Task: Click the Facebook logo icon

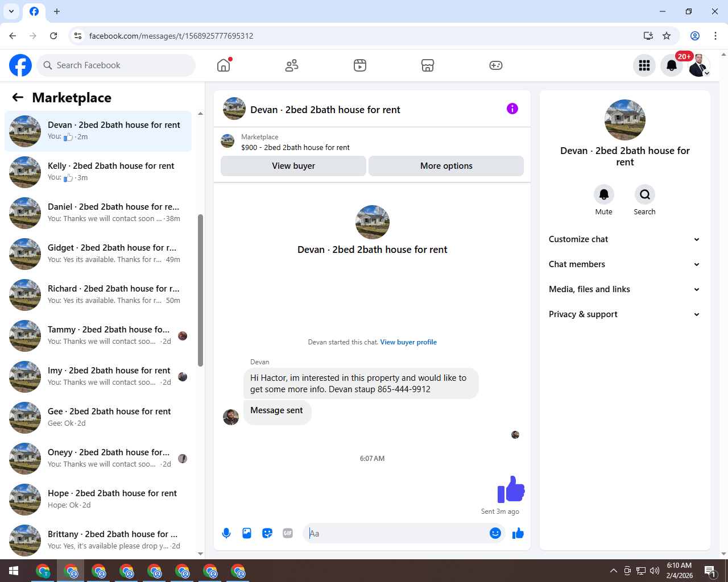Action: click(20, 65)
